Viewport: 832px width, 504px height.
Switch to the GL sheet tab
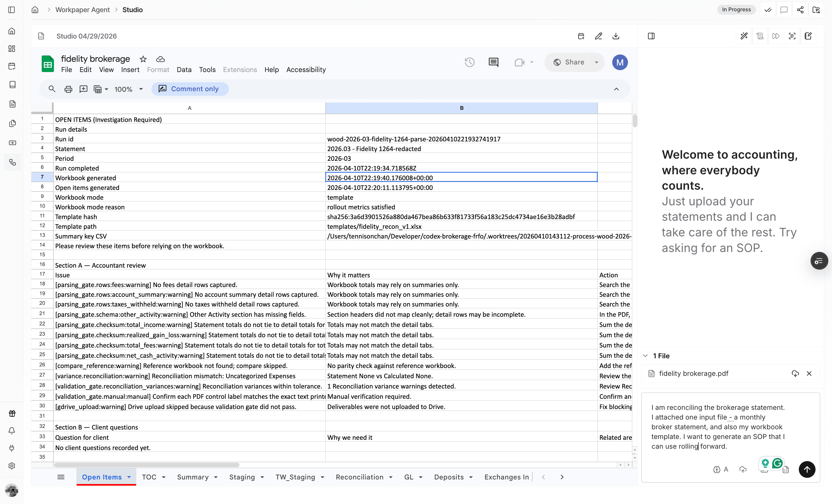(408, 477)
